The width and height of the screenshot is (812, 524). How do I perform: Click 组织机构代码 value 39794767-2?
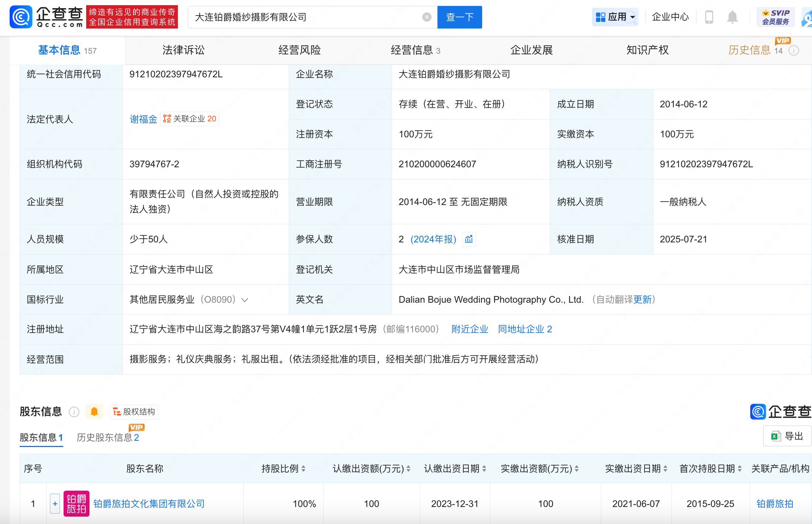click(x=154, y=164)
